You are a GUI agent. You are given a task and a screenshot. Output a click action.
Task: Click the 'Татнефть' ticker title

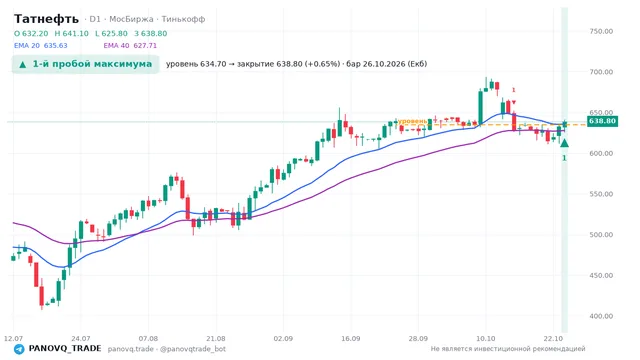[x=47, y=19]
